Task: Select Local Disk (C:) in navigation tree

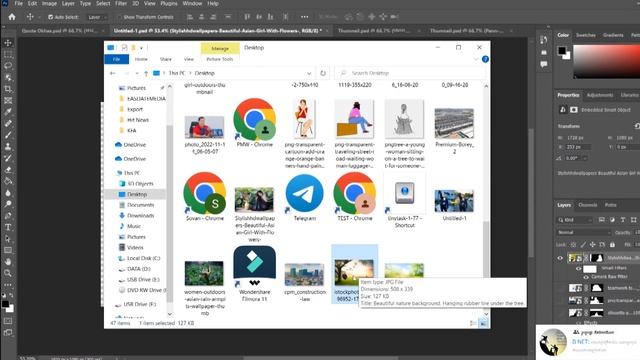Action: pos(143,258)
